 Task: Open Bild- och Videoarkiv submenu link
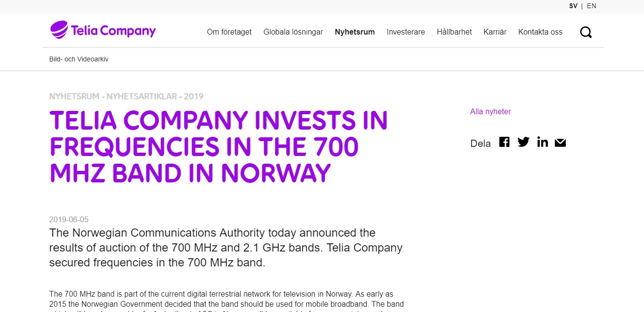click(79, 59)
